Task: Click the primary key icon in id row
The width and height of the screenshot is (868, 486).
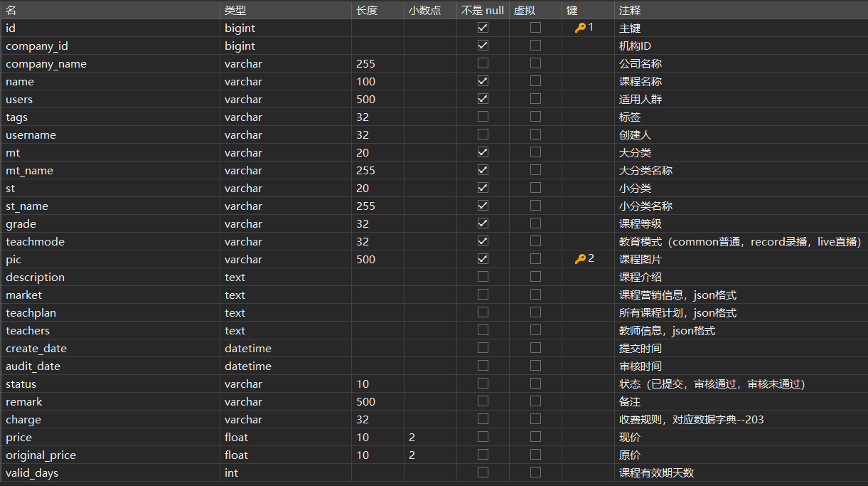Action: [x=581, y=28]
